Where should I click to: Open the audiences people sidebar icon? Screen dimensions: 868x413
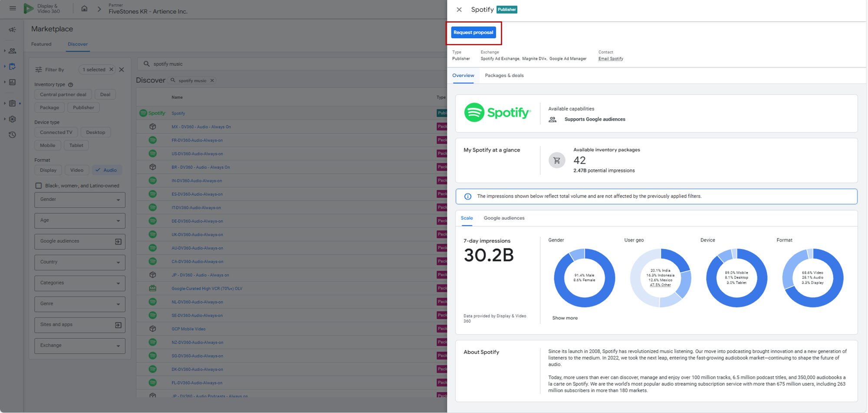pos(13,51)
